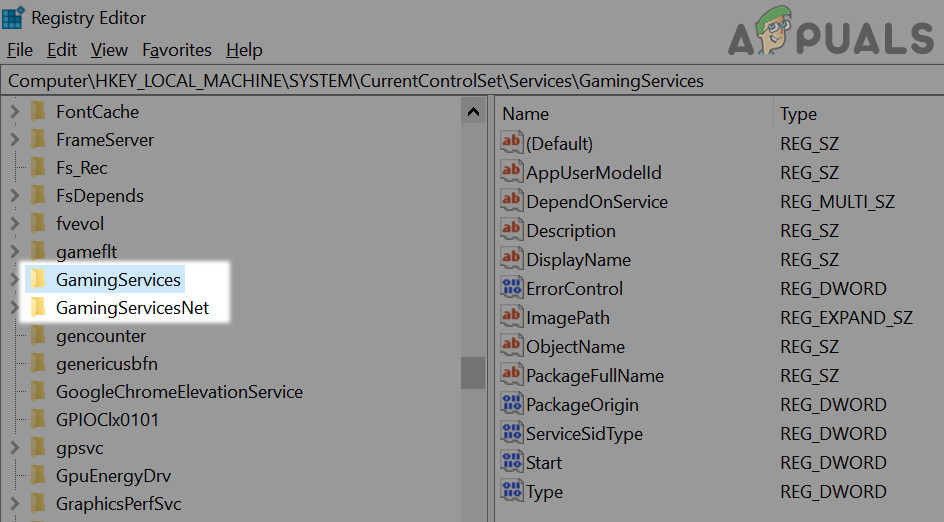The width and height of the screenshot is (944, 522).
Task: Click the GPIOClx0101 folder icon
Action: (38, 420)
